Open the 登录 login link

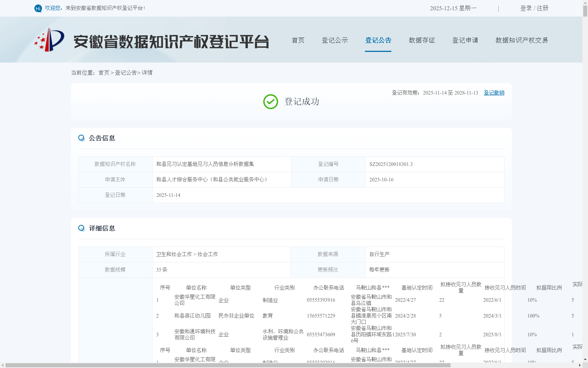pos(526,8)
